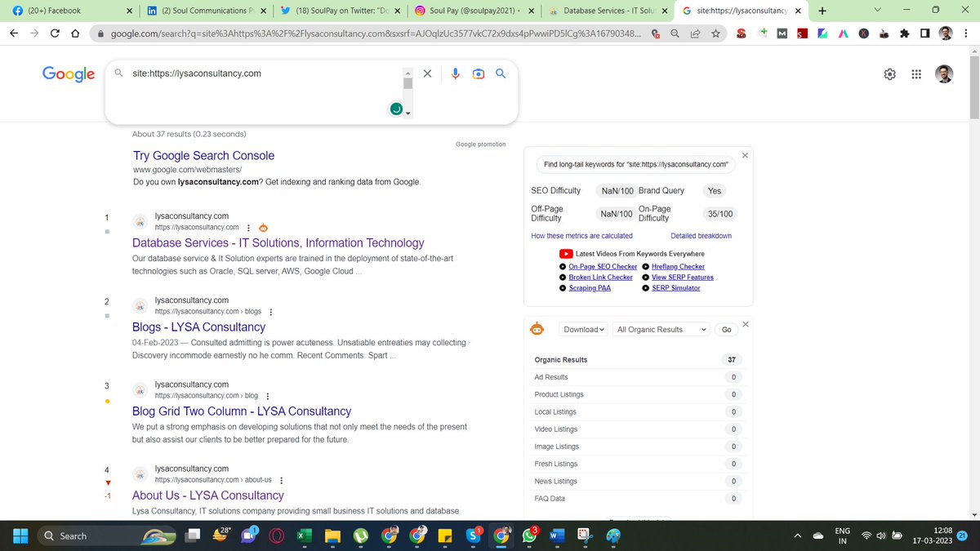Image resolution: width=980 pixels, height=551 pixels.
Task: Click the gray M extension icon
Action: click(782, 33)
